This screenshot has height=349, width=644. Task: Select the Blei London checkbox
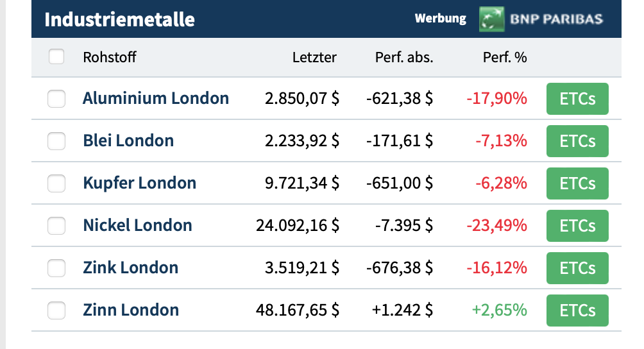56,141
